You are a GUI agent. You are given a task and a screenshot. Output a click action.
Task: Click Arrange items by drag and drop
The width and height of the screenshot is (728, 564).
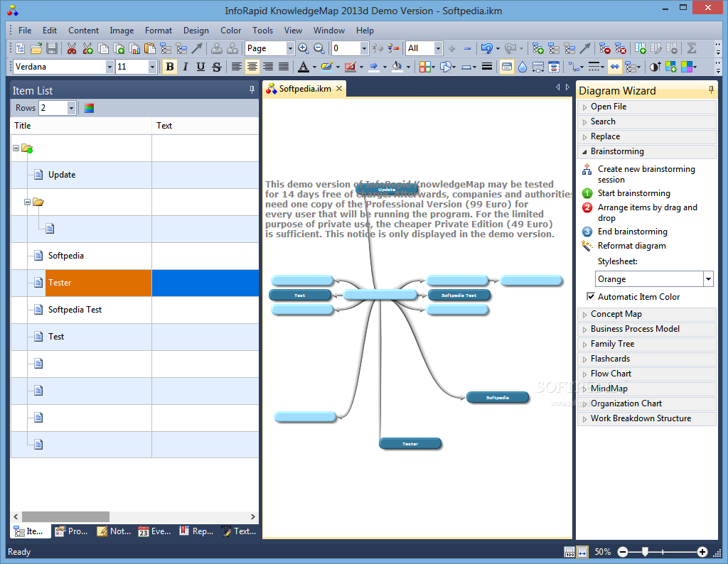647,212
